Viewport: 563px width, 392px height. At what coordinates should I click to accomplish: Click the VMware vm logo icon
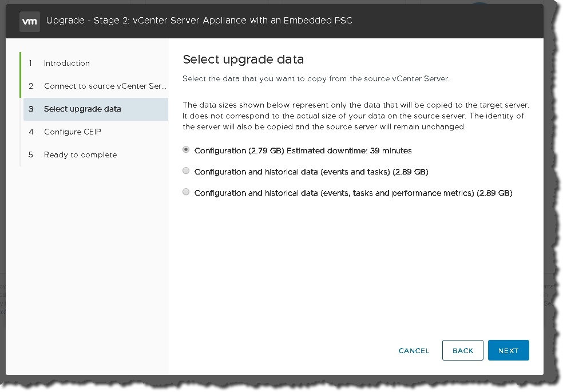point(29,21)
